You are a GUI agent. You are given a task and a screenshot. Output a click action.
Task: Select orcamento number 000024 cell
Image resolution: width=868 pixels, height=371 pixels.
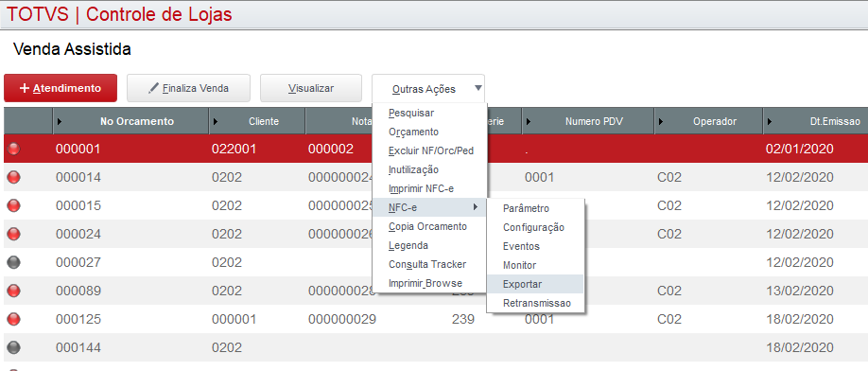(78, 234)
